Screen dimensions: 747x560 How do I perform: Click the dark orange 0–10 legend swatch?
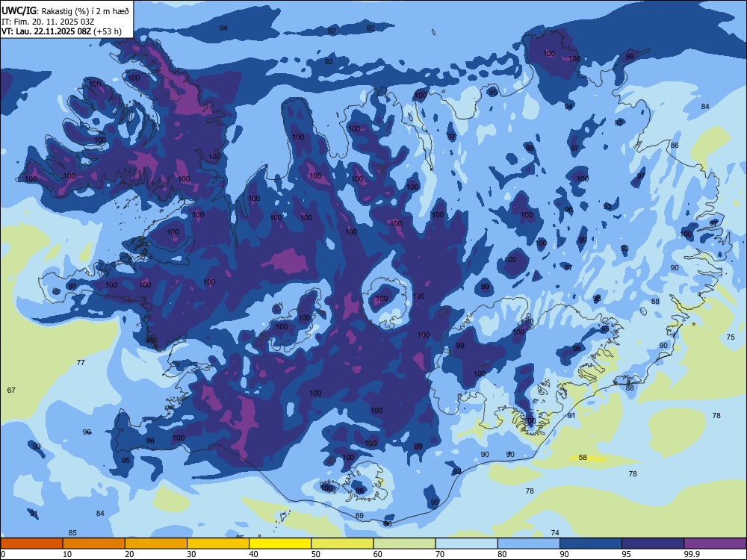[31, 544]
